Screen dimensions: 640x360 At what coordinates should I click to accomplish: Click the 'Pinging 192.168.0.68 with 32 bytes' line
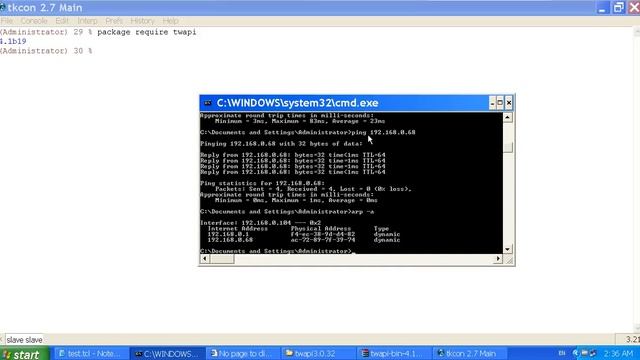click(281, 144)
